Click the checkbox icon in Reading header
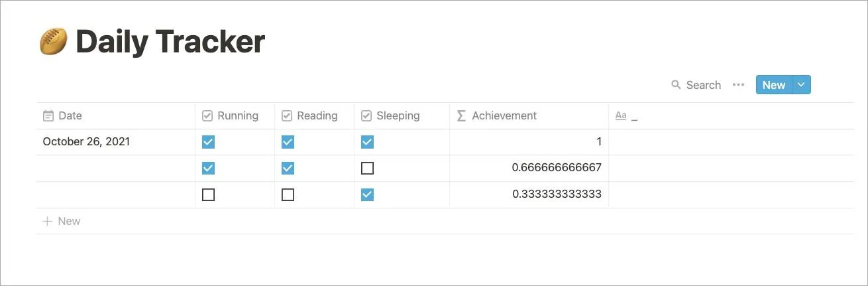 [x=287, y=116]
